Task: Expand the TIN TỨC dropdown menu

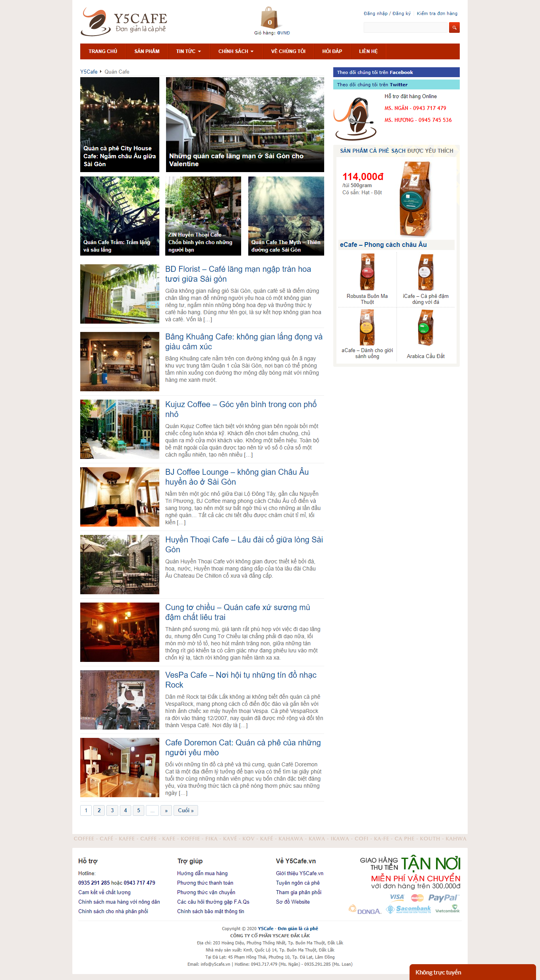Action: (189, 51)
